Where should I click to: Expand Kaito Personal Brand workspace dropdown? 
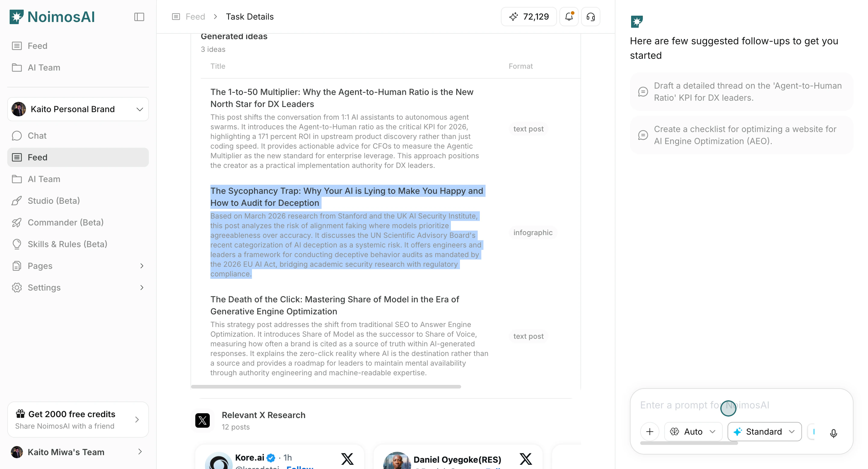coord(78,109)
